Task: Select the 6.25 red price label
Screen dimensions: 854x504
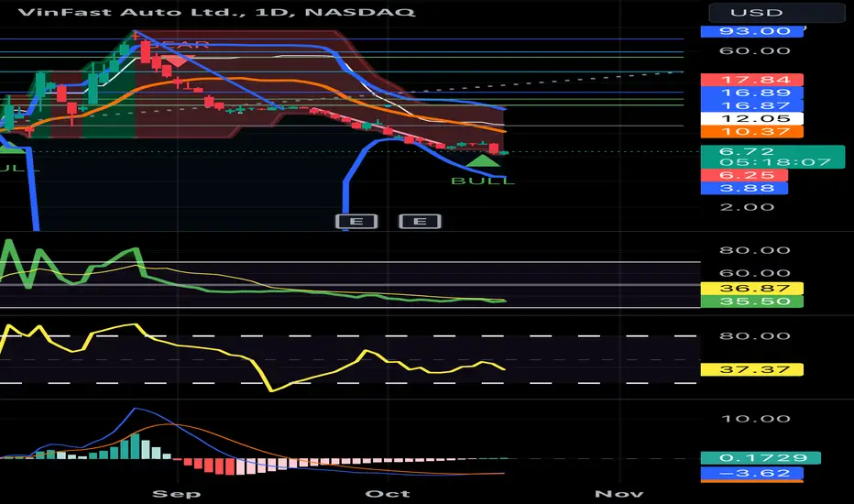Action: click(x=744, y=175)
